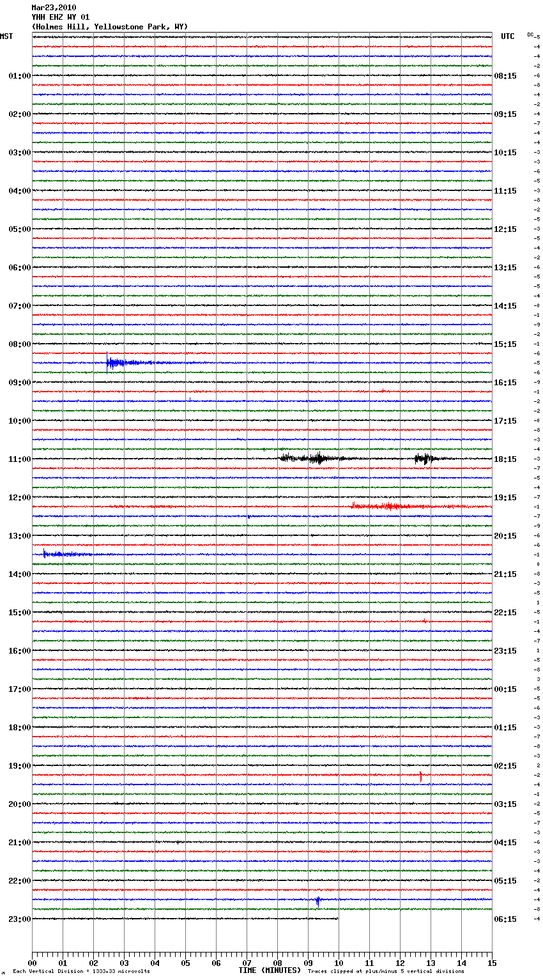Screen dimensions: 543x980
Task: Click the Holmes Hill, Yellowstone Park location title
Action: coord(110,27)
